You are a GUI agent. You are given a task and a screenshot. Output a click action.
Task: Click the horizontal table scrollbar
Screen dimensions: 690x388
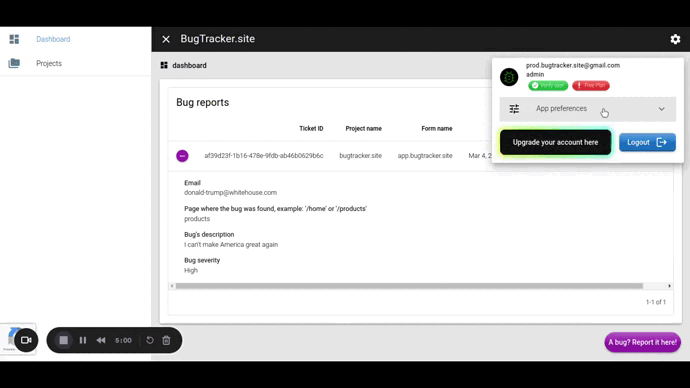tap(409, 286)
